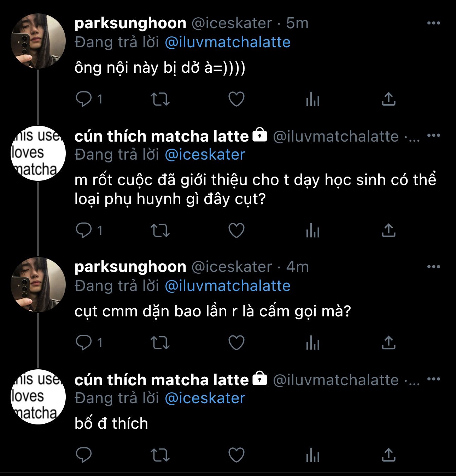The width and height of the screenshot is (456, 476).
Task: Retweet the "phụ huynh gì đây cụt" tweet
Action: pos(160,231)
